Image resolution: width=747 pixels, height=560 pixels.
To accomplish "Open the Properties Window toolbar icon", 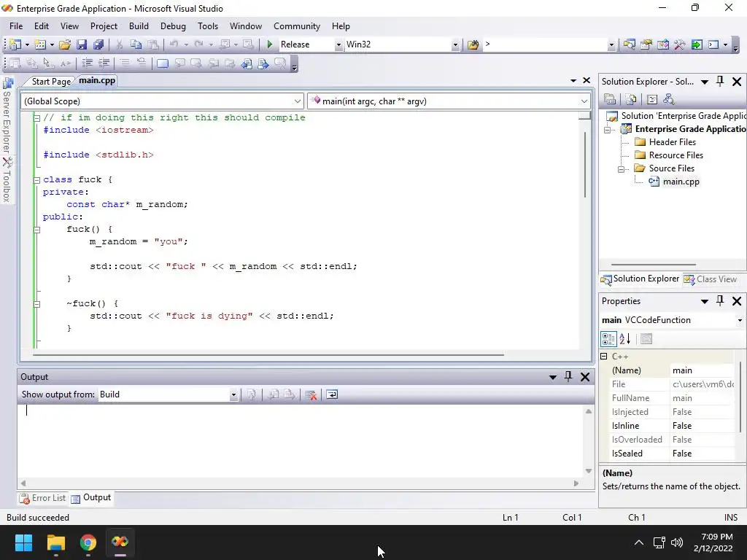I will click(x=646, y=44).
